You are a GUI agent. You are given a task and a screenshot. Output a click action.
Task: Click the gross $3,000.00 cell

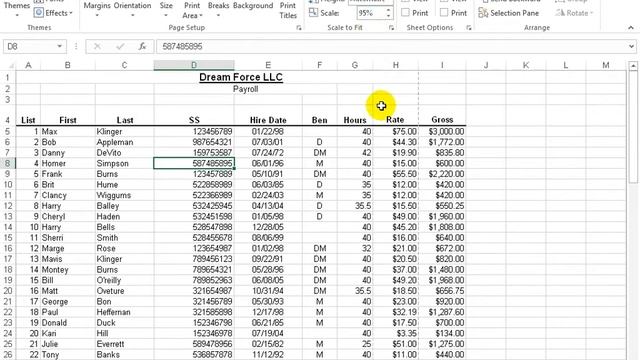442,131
